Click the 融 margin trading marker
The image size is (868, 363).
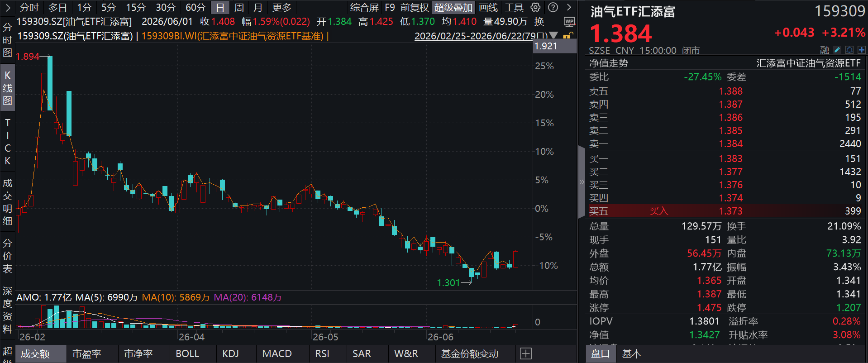click(x=825, y=50)
